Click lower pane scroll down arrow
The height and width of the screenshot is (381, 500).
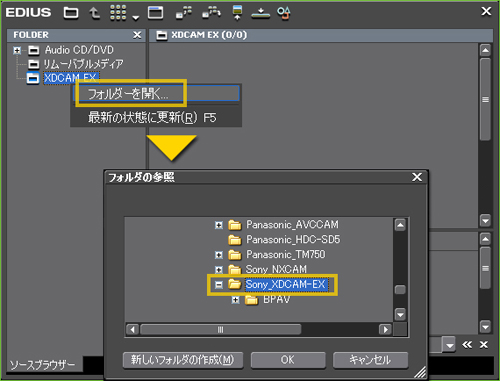pos(485,327)
